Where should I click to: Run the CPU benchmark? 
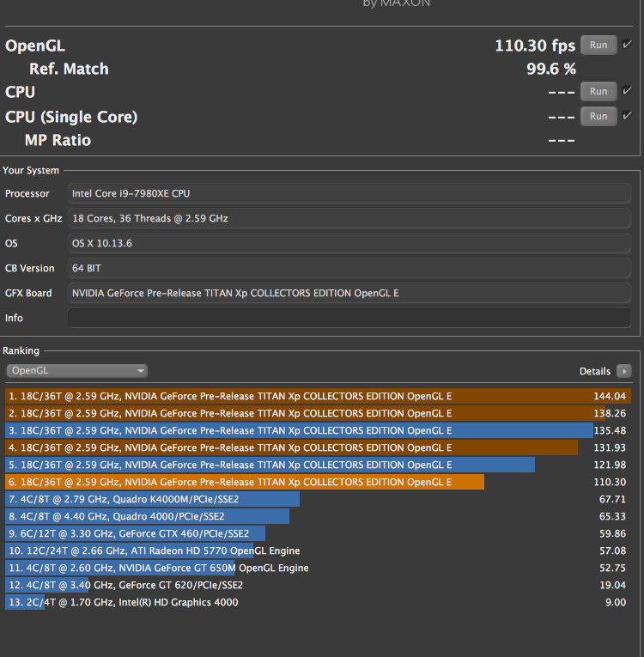point(598,91)
